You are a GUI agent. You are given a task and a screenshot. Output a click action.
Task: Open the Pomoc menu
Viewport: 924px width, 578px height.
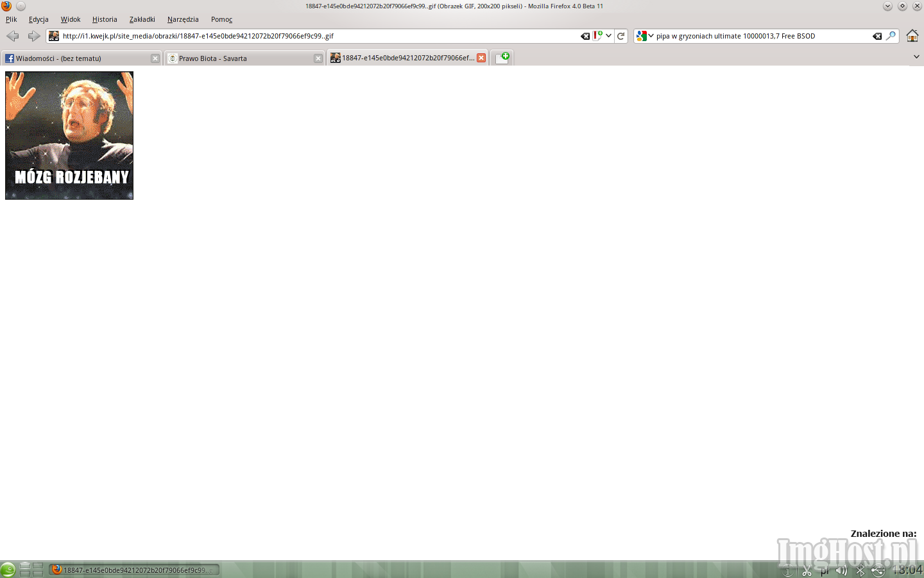221,19
